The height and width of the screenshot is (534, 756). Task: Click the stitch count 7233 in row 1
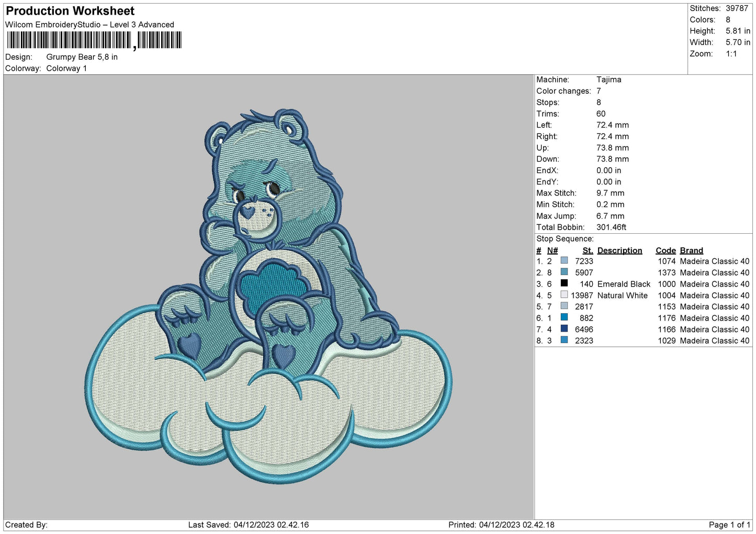point(584,262)
